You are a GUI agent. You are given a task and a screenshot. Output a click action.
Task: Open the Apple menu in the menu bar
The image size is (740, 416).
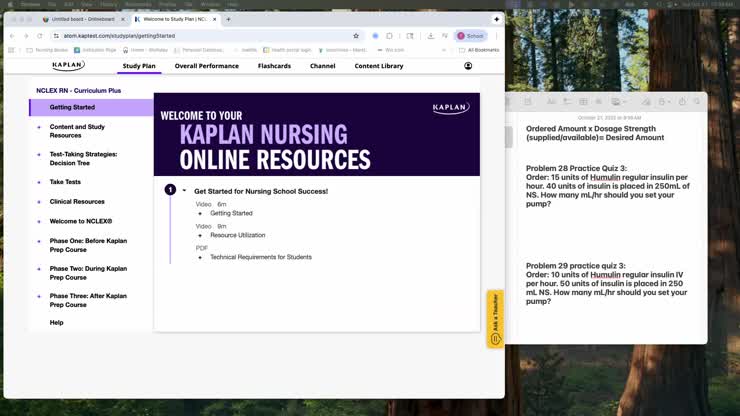pyautogui.click(x=10, y=4)
